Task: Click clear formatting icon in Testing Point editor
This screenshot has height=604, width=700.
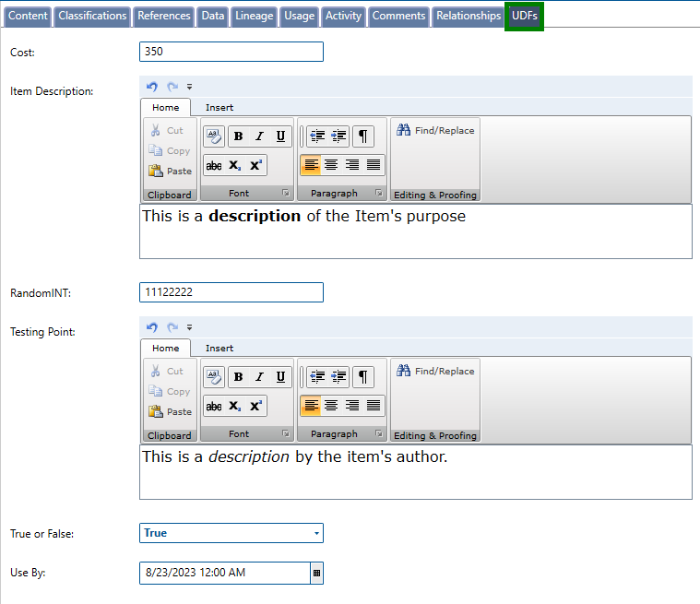Action: (214, 377)
